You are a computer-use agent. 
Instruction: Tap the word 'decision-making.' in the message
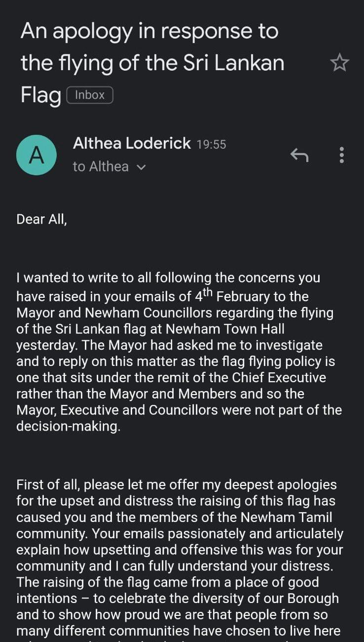(68, 427)
